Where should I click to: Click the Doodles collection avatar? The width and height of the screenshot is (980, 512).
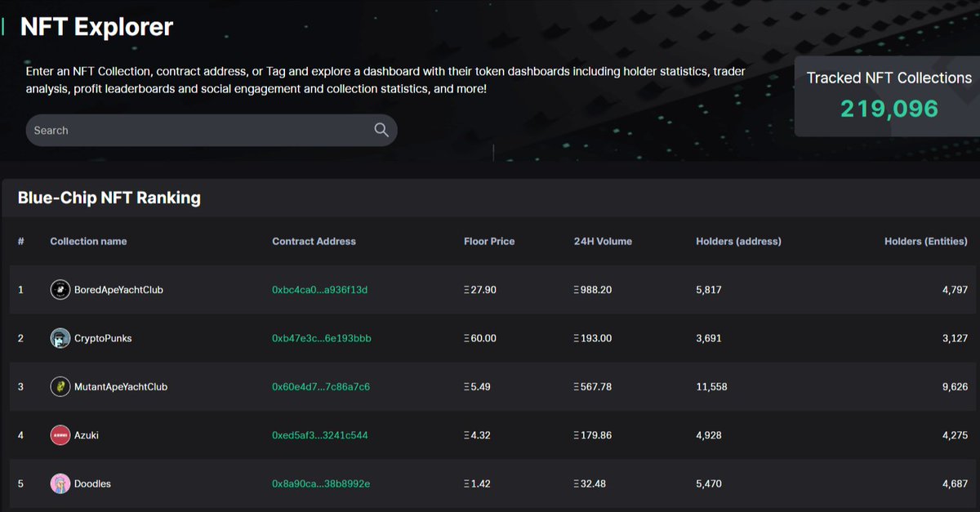60,483
